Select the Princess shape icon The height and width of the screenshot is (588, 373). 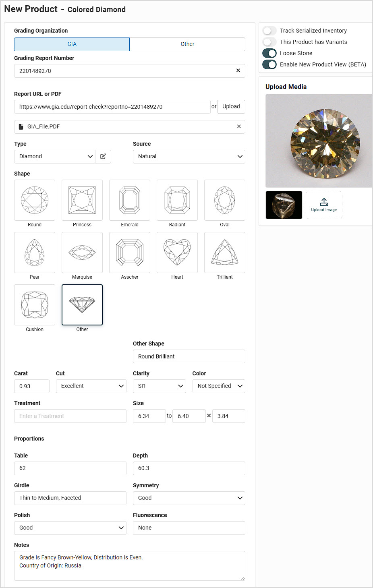(x=82, y=200)
